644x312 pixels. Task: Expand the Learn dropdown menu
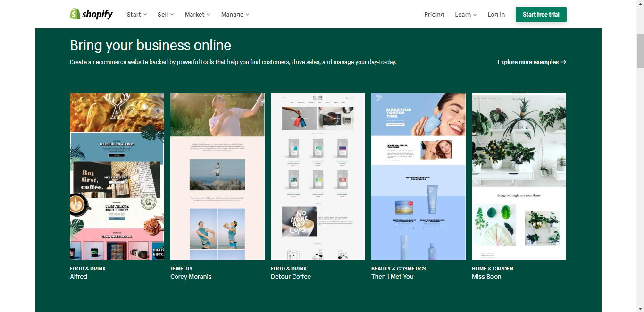tap(465, 15)
